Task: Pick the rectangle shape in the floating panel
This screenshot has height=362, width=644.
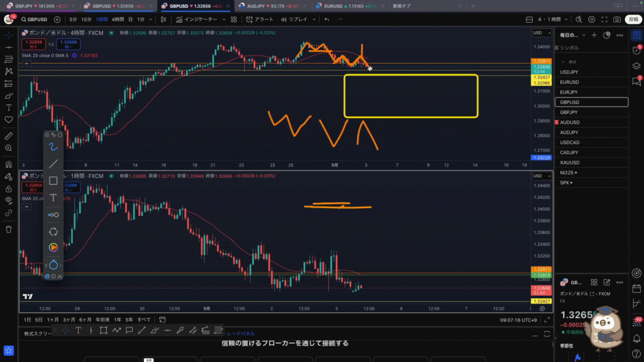Action: (53, 180)
